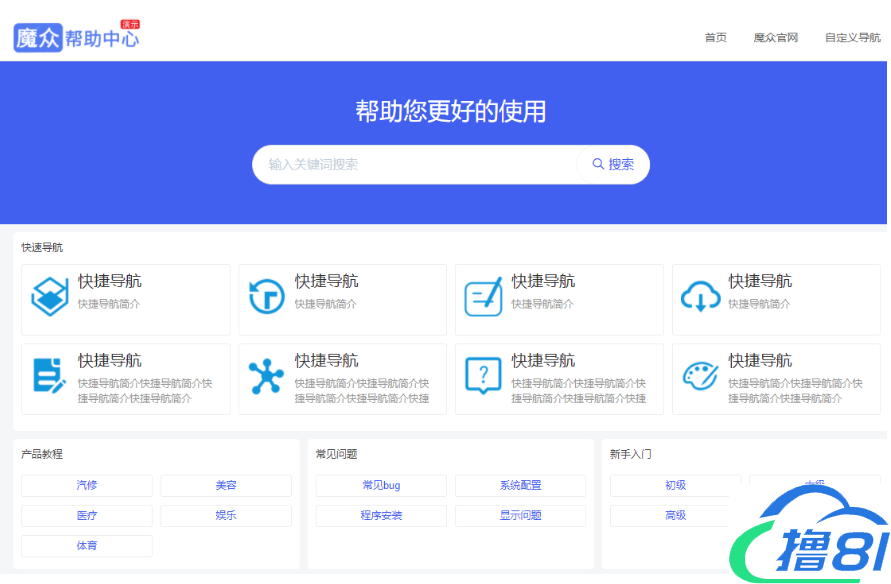Go to 自定义导航 in top menu
This screenshot has width=891, height=584.
coord(852,38)
